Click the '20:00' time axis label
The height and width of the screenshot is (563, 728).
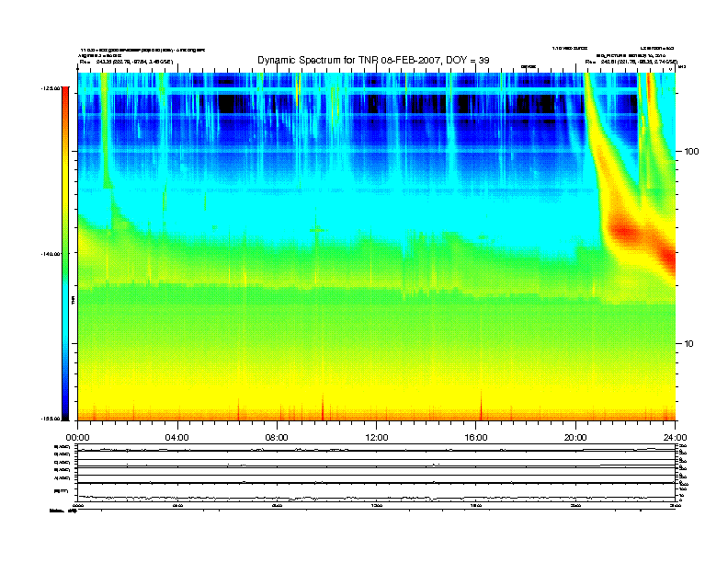pos(575,438)
